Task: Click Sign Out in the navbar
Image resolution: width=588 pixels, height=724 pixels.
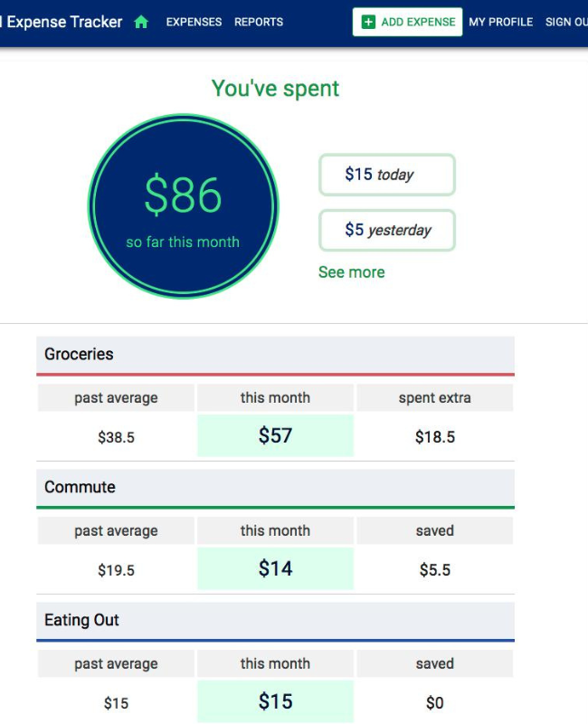Action: point(566,22)
